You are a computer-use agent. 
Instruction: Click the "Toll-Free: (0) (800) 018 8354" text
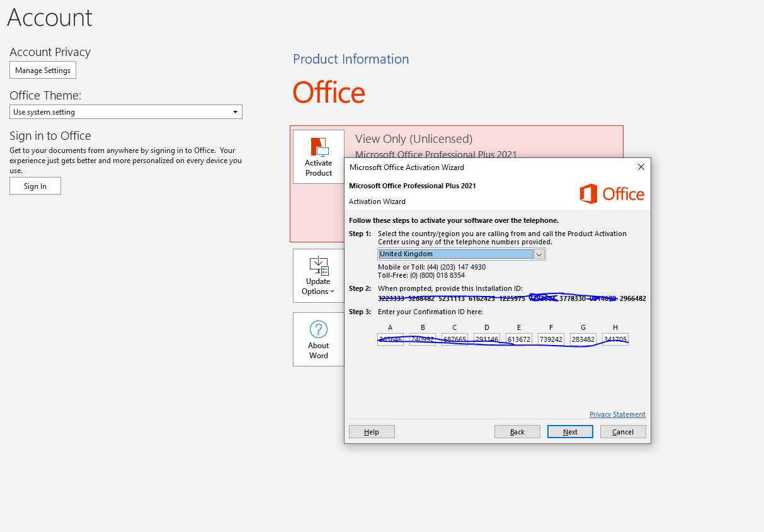pyautogui.click(x=421, y=275)
